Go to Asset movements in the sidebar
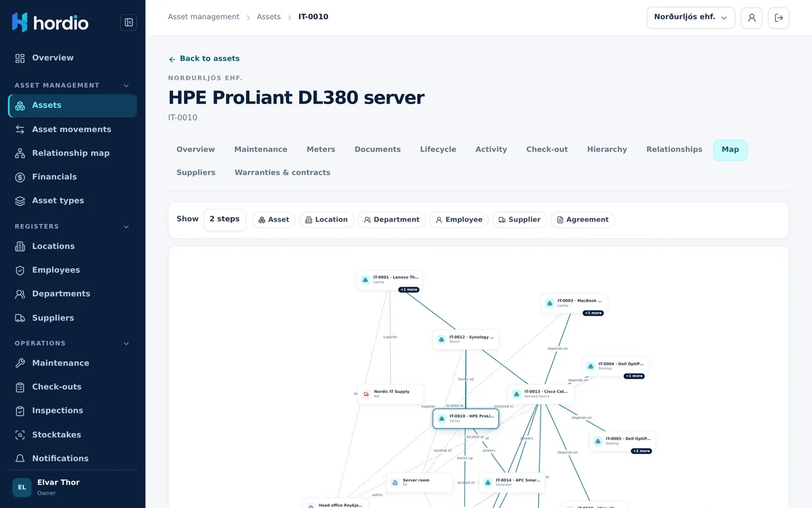 [x=72, y=130]
